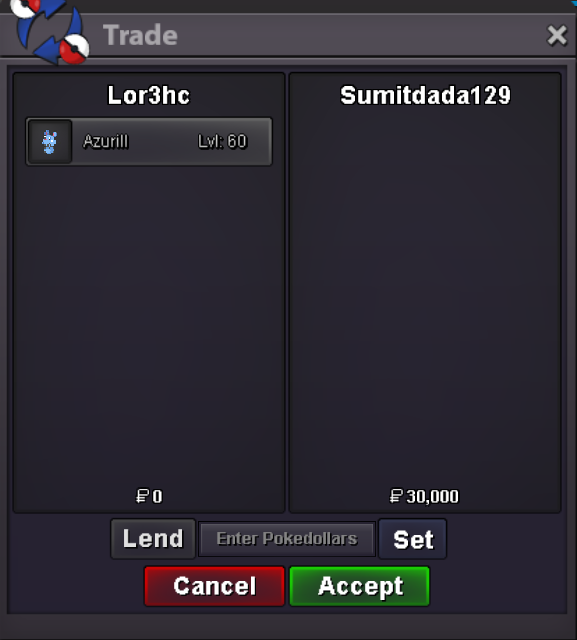
Task: Click the empty offer area under Sumitdada129
Action: point(425,298)
